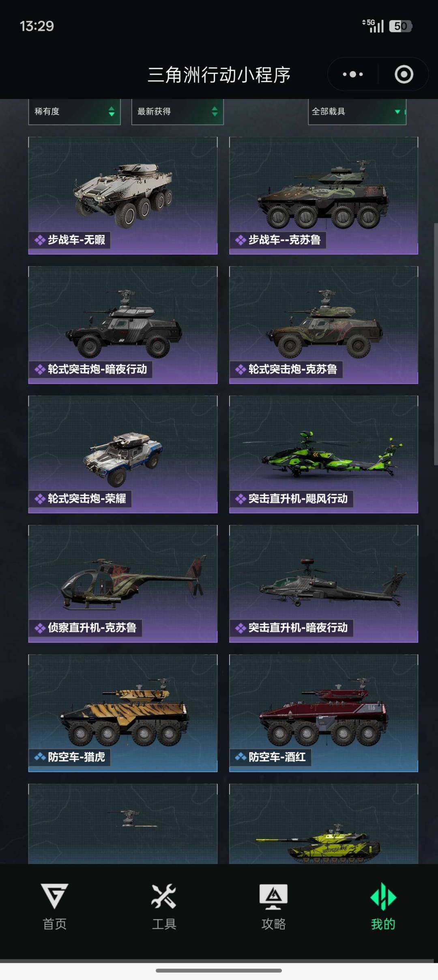
Task: Expand the 全部载具 dropdown
Action: (357, 112)
